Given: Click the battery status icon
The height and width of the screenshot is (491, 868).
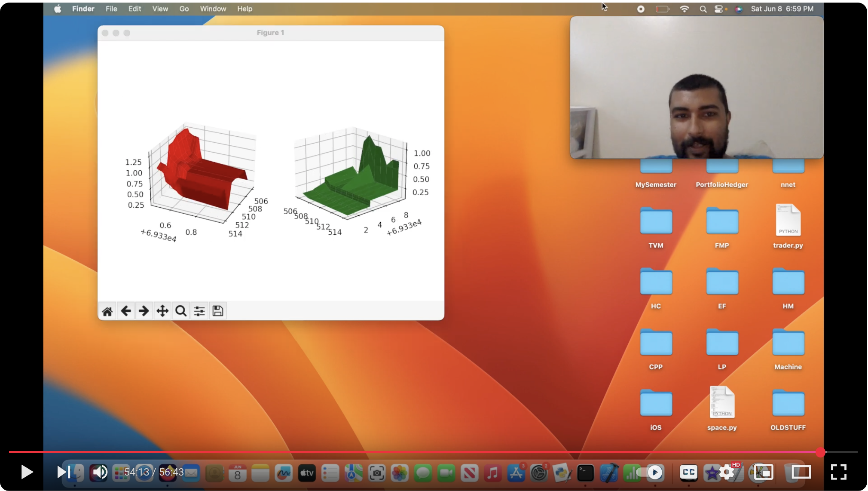Looking at the screenshot, I should (x=662, y=9).
